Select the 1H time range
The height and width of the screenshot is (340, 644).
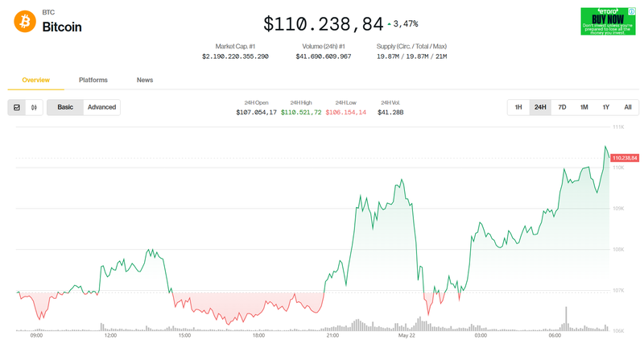tap(518, 107)
